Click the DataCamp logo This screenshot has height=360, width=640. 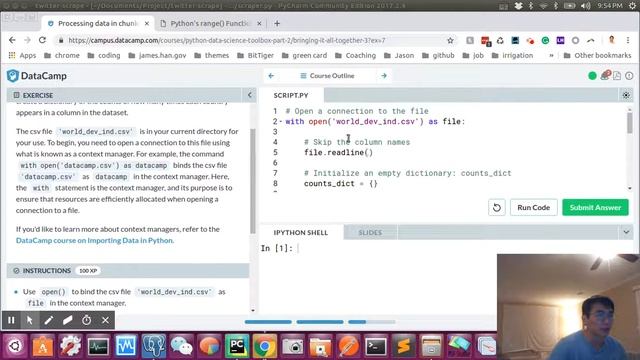point(37,76)
